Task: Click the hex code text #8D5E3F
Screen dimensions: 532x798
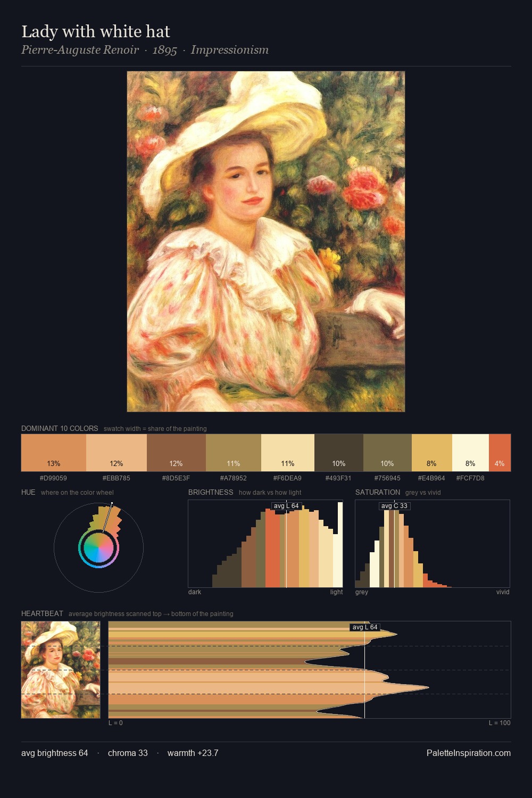Action: [176, 478]
